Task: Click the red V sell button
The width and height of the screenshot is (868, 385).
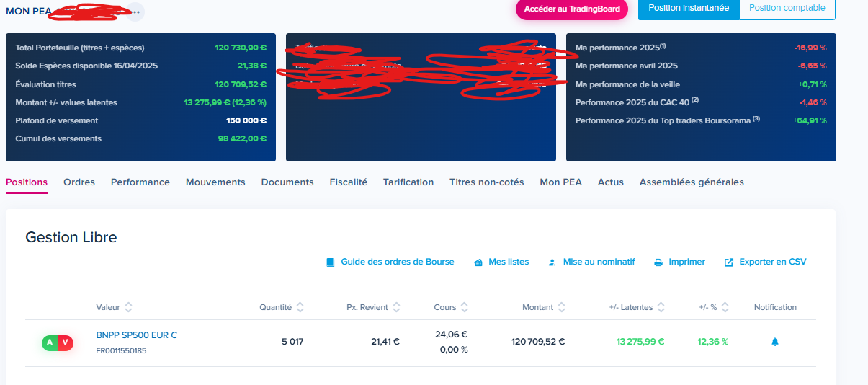Action: tap(66, 342)
